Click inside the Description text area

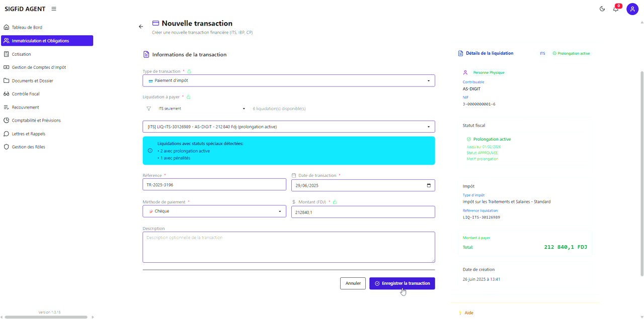[x=288, y=246]
